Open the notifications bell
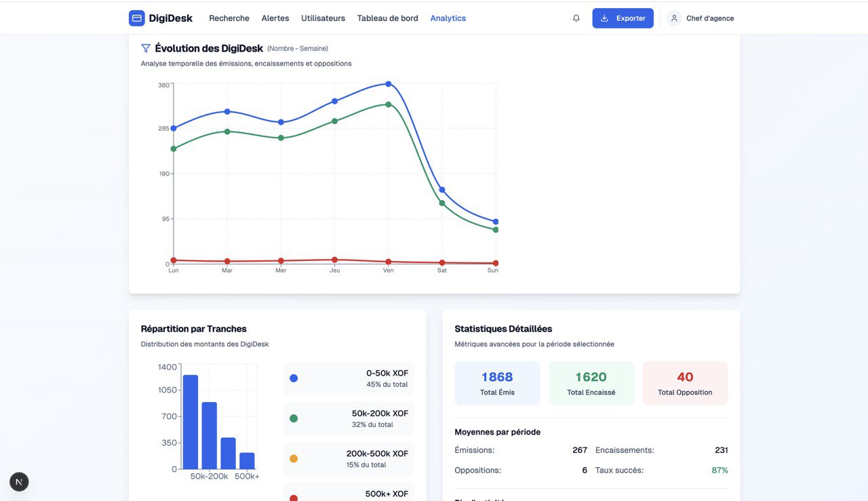The height and width of the screenshot is (501, 868). [x=576, y=18]
